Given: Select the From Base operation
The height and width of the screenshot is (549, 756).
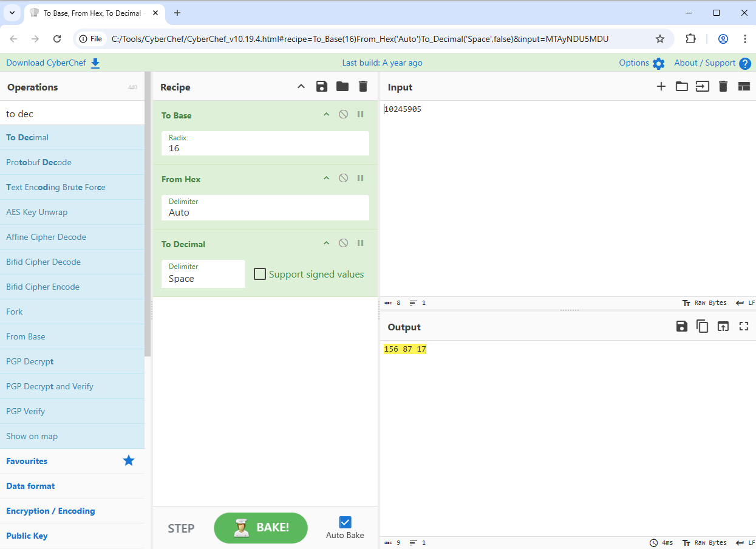Looking at the screenshot, I should click(x=72, y=336).
